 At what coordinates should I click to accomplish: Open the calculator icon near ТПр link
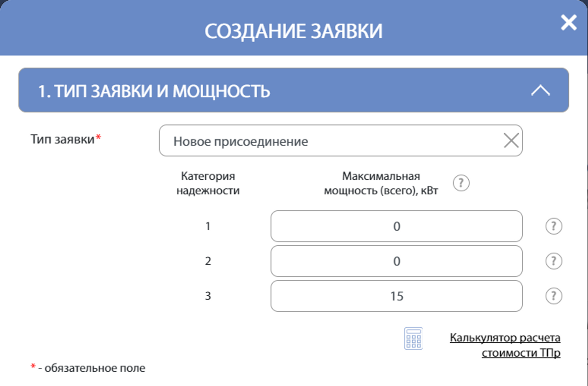(413, 338)
